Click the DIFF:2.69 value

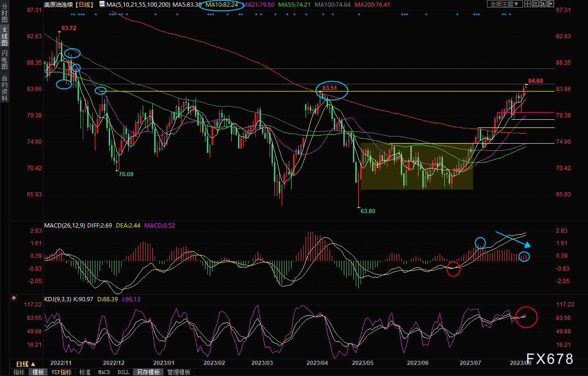[x=100, y=225]
